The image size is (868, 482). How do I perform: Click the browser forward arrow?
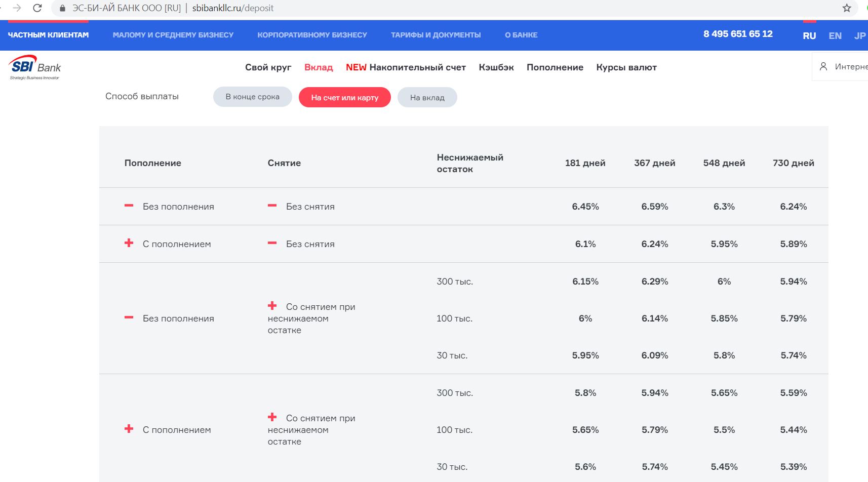pos(17,8)
